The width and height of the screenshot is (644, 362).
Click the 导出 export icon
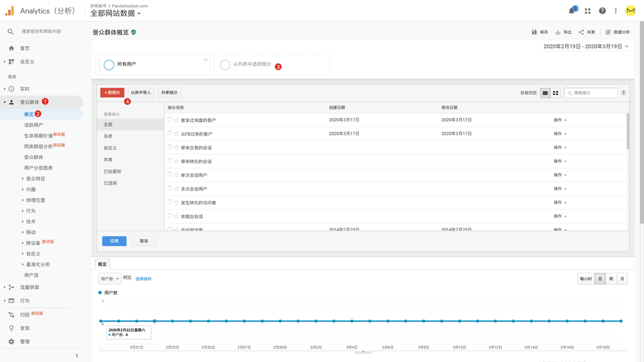(558, 32)
